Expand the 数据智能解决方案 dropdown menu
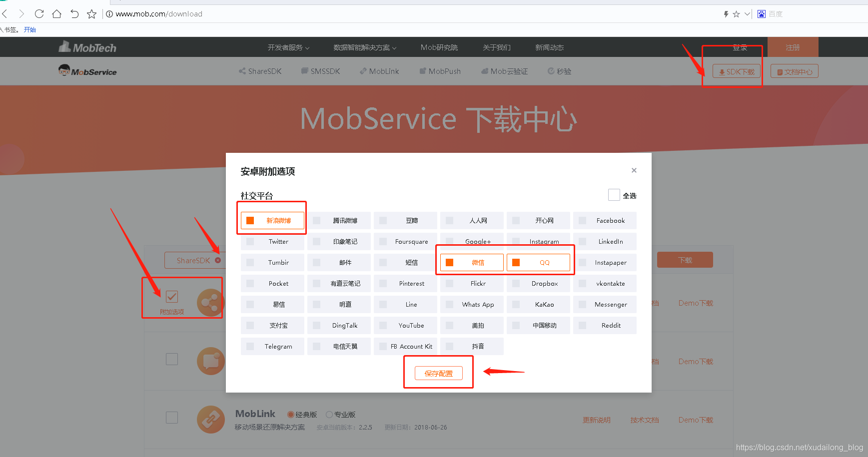The image size is (868, 457). [x=365, y=47]
